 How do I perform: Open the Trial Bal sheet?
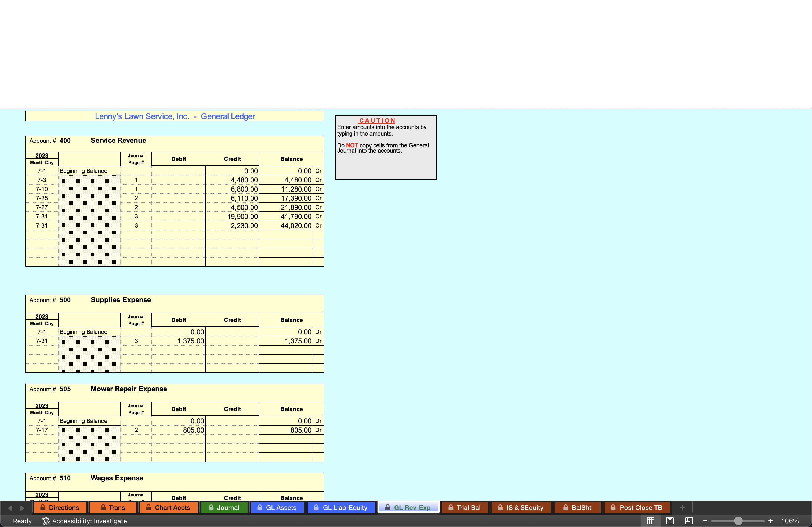click(465, 508)
